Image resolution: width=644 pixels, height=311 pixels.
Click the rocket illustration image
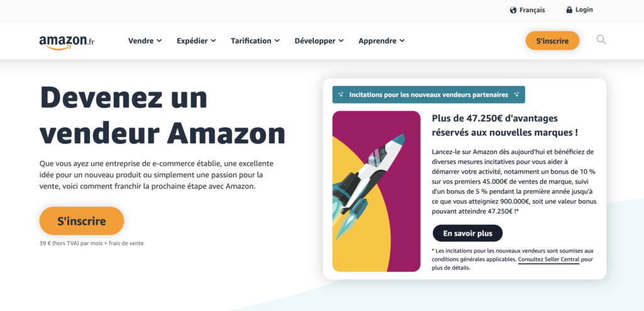click(376, 191)
